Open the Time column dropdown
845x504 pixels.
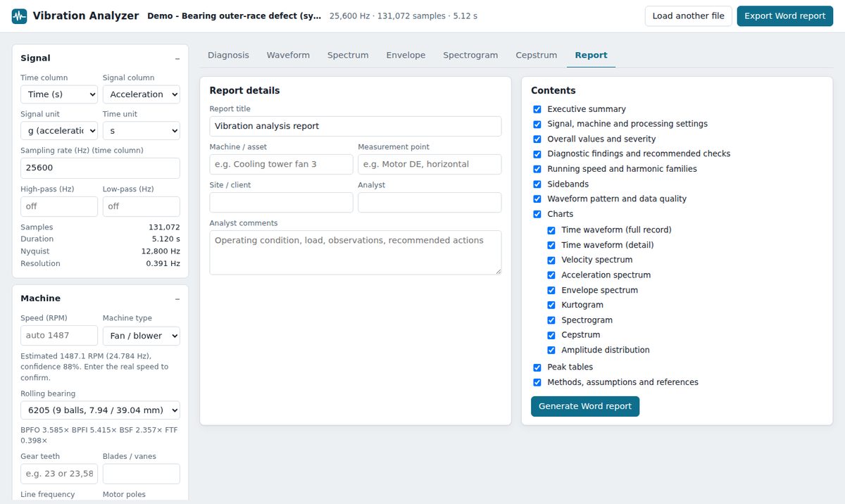tap(59, 94)
